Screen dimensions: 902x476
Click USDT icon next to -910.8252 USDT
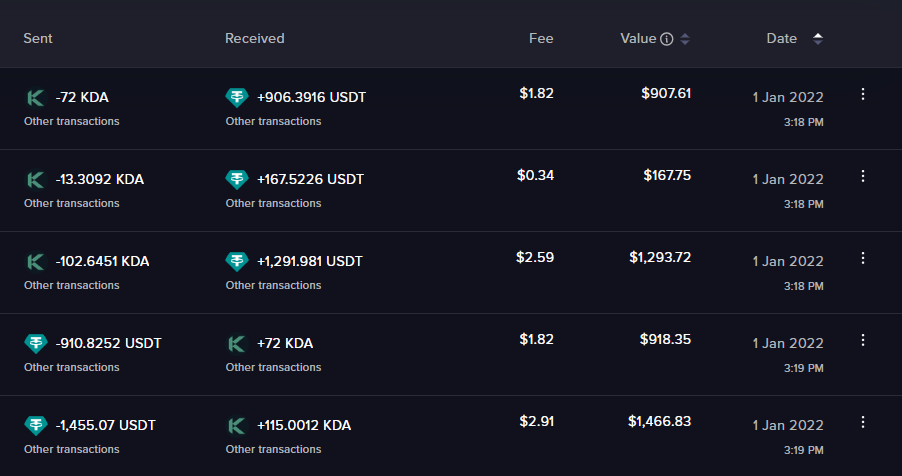tap(35, 344)
